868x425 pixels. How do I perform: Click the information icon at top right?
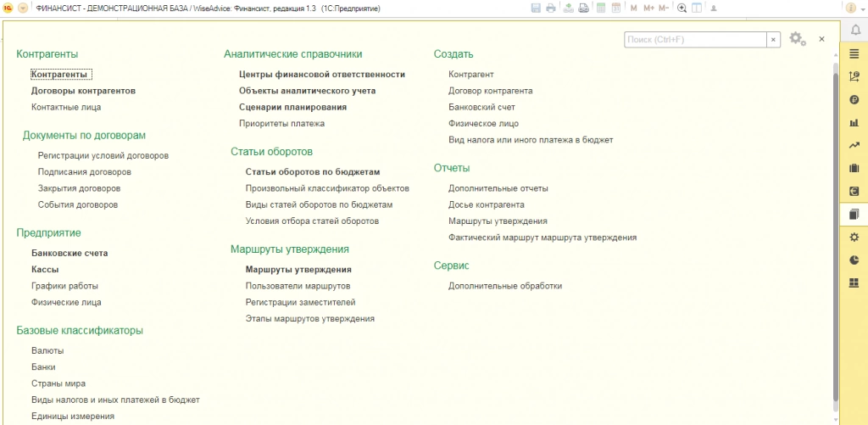click(851, 8)
